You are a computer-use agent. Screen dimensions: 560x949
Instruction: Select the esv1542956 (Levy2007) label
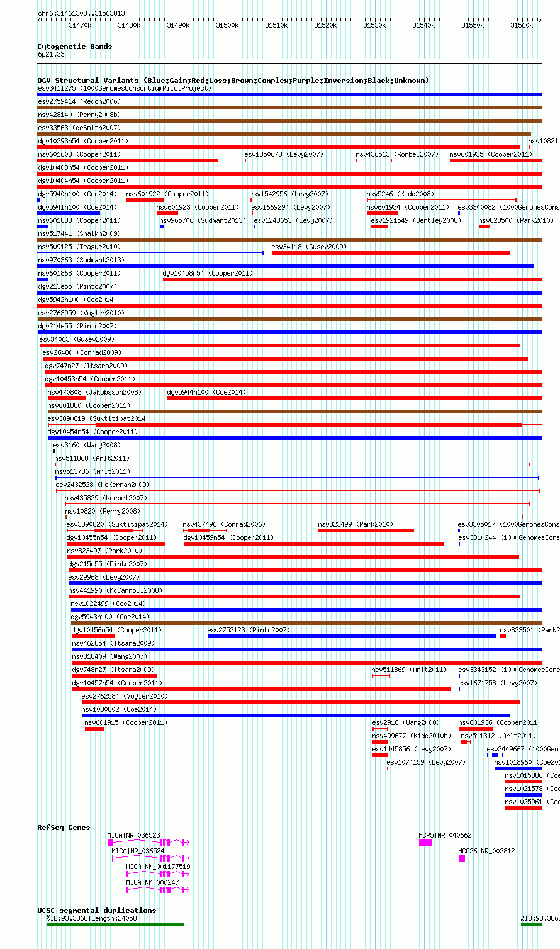tap(289, 194)
